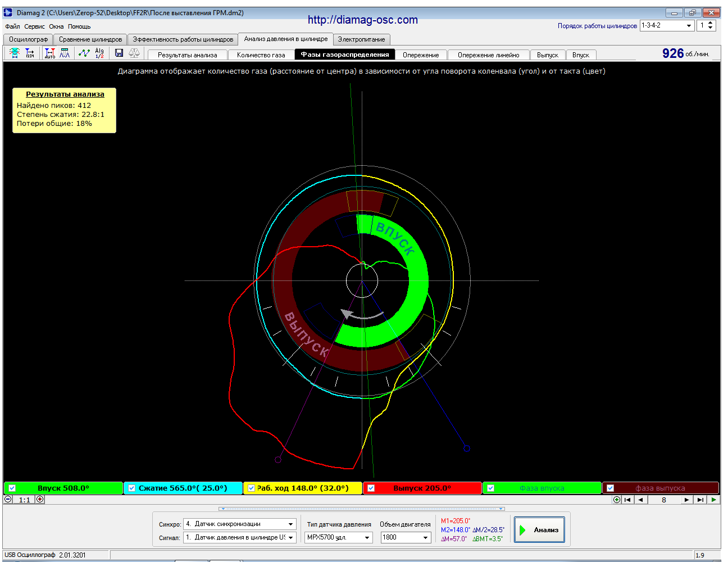
Task: Toggle the Раб. ход 148.0° checkbox
Action: [x=251, y=488]
